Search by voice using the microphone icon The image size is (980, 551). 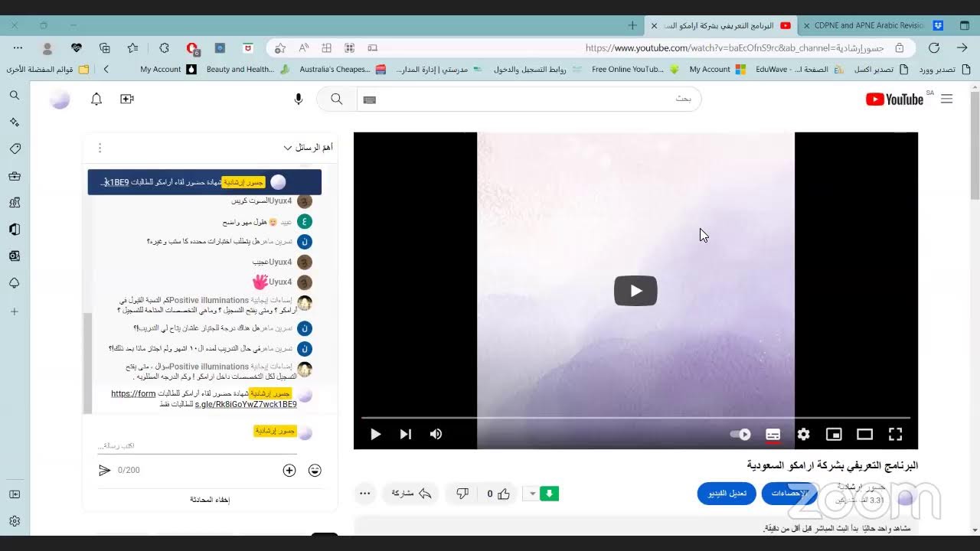(299, 99)
